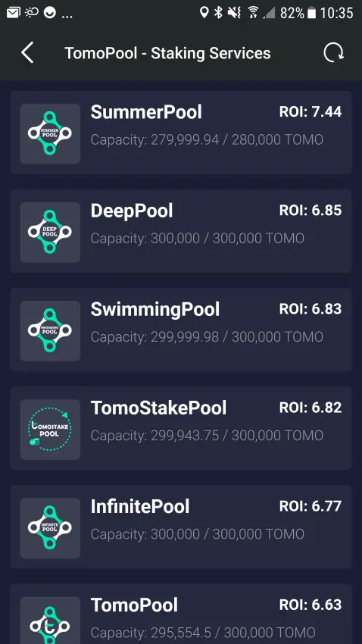This screenshot has width=362, height=644.
Task: Open the InfinitePool logo icon
Action: tap(50, 528)
